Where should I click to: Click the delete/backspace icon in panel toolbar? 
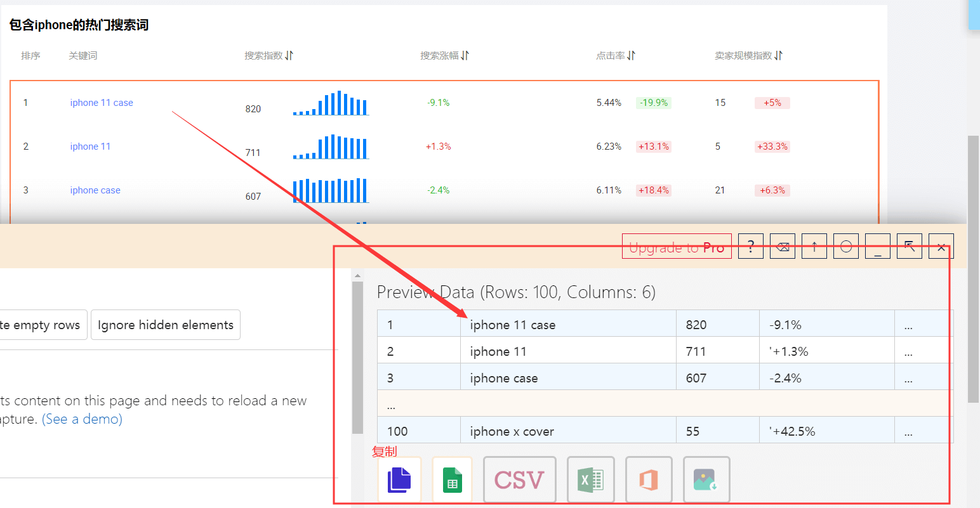pos(783,246)
